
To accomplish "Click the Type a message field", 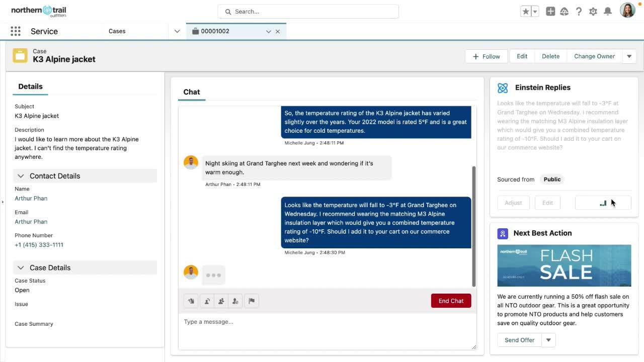I will tap(327, 332).
